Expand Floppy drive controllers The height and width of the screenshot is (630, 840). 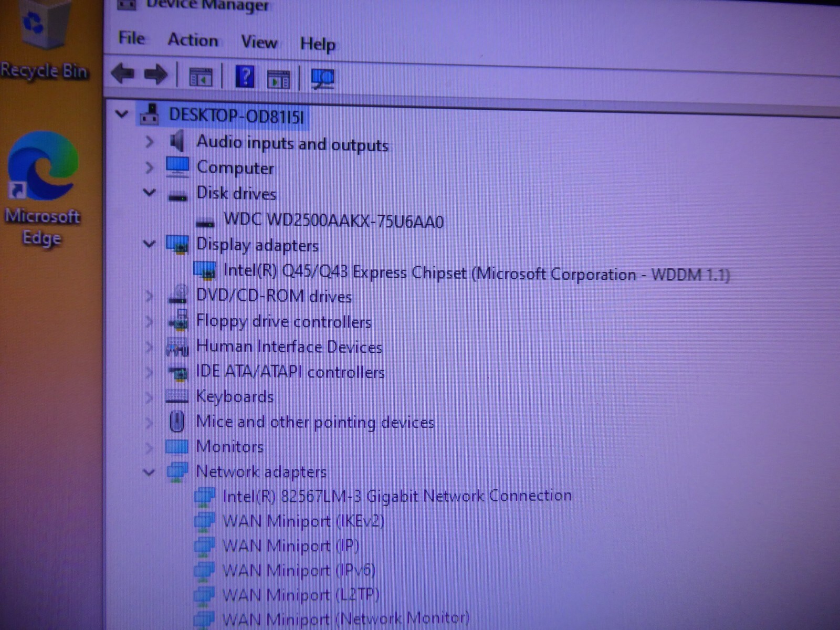tap(150, 321)
